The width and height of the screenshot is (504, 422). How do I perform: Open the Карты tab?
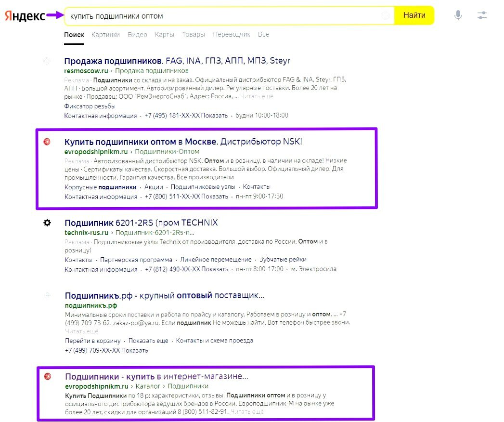[164, 35]
